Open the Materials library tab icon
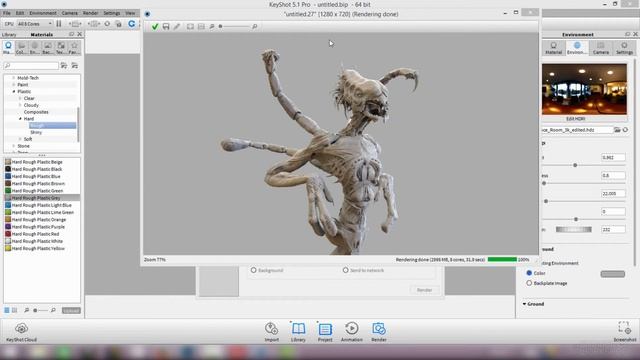Image resolution: width=640 pixels, height=360 pixels. click(x=8, y=48)
